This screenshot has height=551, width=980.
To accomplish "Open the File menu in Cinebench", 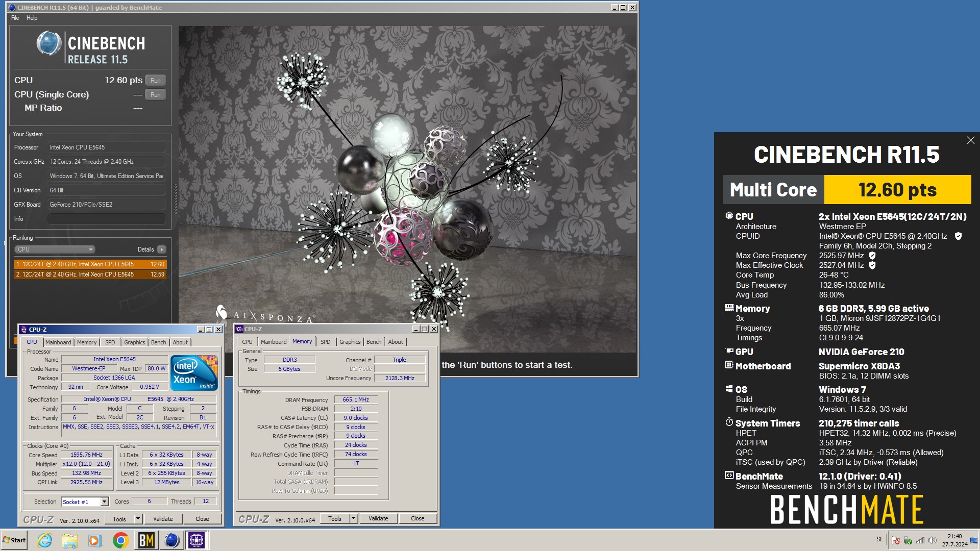I will coord(15,18).
